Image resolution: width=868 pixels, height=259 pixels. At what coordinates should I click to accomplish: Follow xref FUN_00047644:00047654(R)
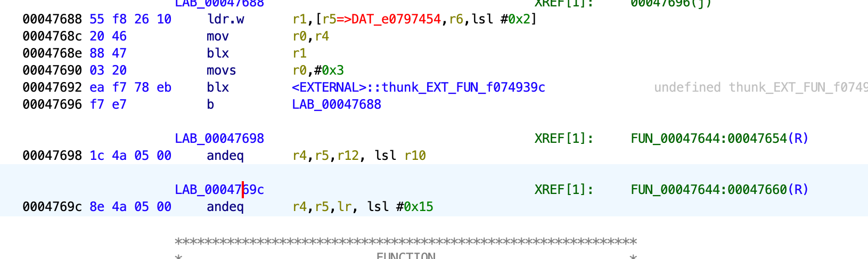point(719,139)
